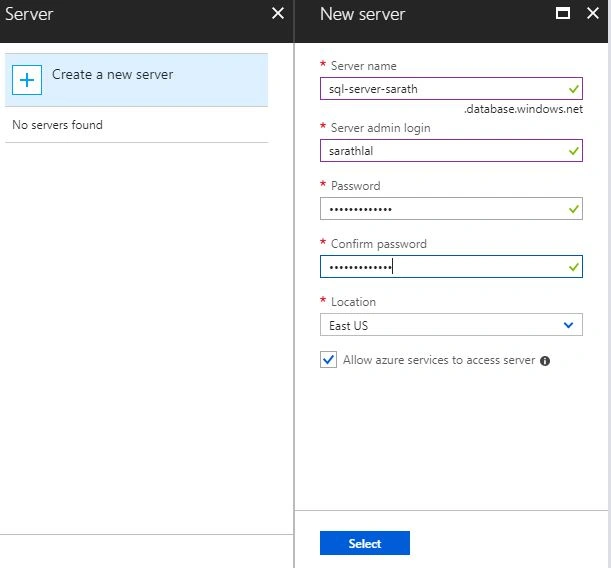Viewport: 611px width, 568px height.
Task: Close the New server blade
Action: tap(593, 13)
